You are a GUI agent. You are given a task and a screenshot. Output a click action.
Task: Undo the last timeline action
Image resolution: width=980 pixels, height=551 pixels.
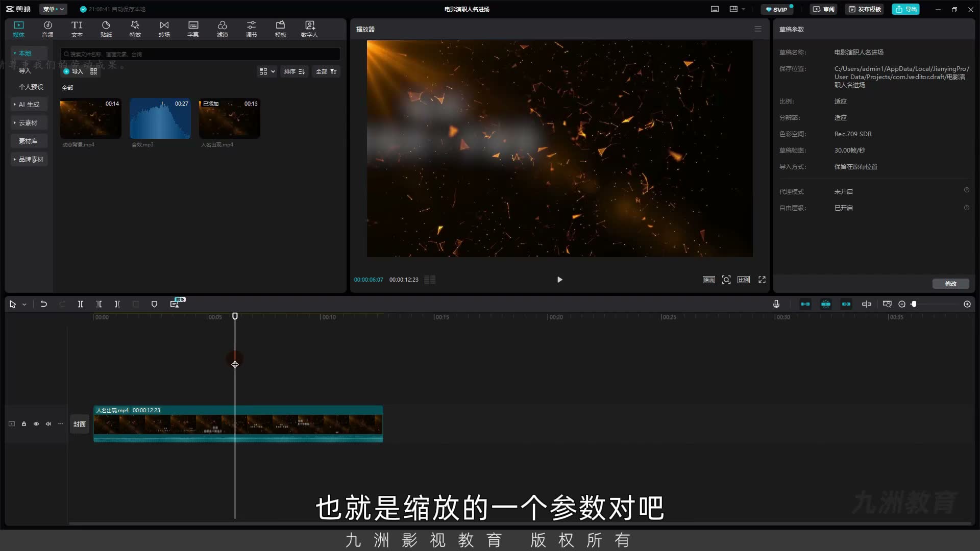point(44,304)
